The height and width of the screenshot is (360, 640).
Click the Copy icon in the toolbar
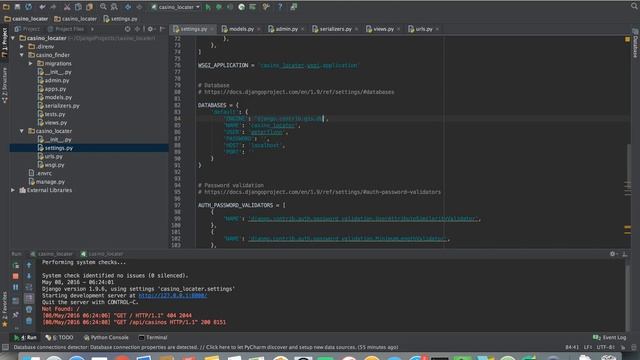[78, 7]
